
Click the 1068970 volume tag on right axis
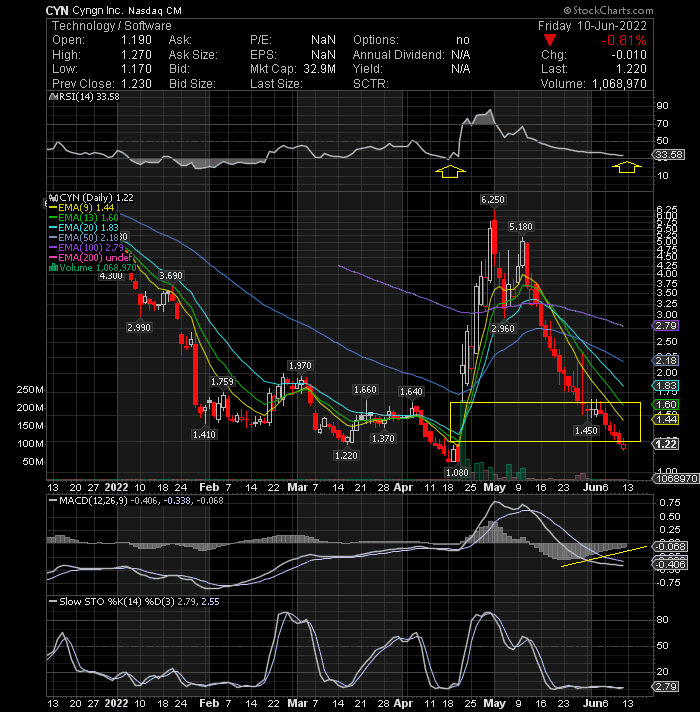click(x=676, y=479)
